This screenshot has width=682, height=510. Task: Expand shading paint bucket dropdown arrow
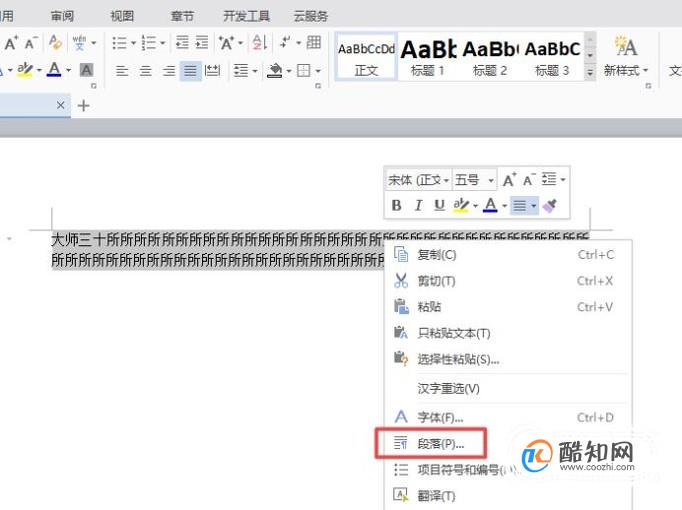point(289,70)
